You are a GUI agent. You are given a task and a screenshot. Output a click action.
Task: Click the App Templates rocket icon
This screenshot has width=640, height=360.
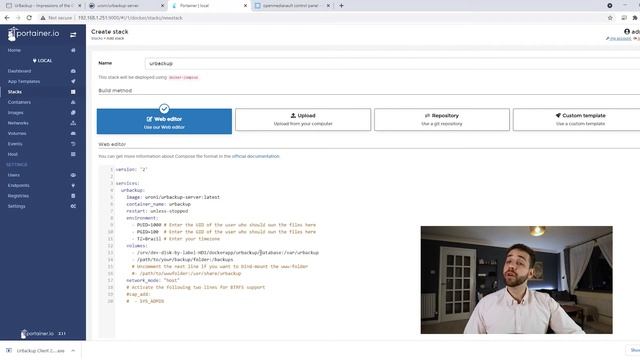coord(73,82)
